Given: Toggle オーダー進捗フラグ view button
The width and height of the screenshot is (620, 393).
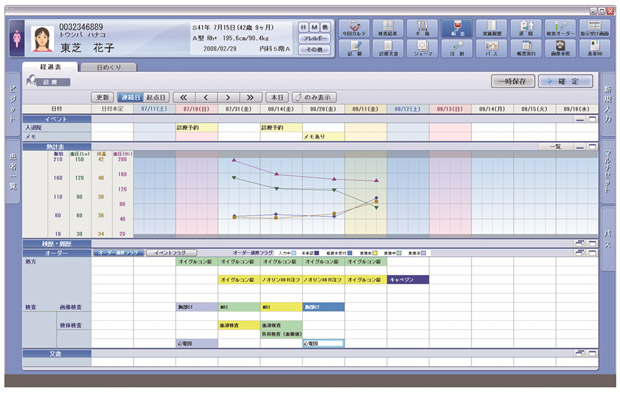Looking at the screenshot, I should click(x=118, y=253).
